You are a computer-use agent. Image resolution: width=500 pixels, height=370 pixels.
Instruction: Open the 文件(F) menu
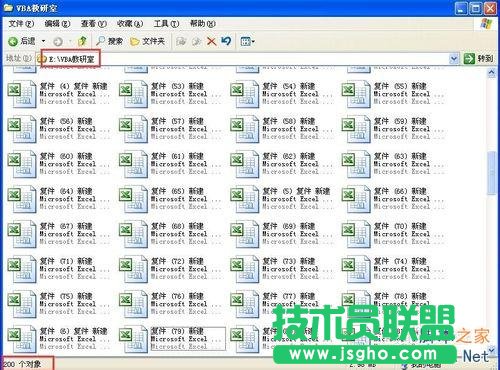pos(21,24)
